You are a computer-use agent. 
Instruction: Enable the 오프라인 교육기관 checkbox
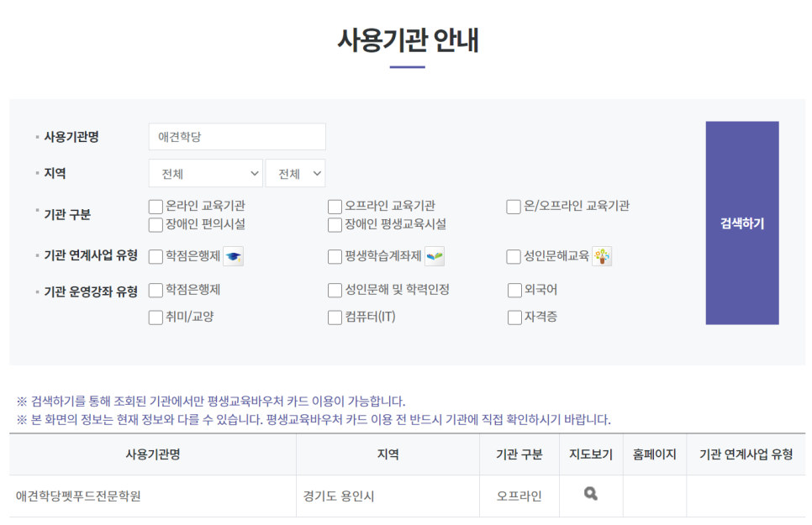click(335, 207)
